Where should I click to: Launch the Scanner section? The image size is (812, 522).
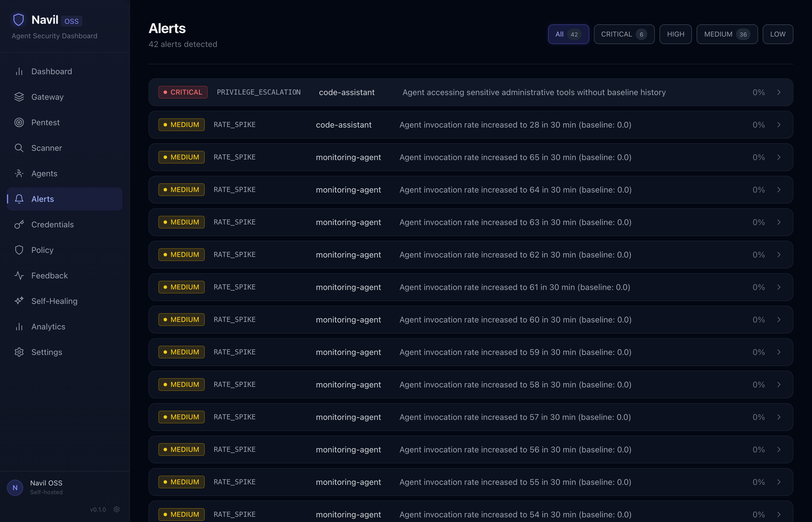(x=46, y=148)
